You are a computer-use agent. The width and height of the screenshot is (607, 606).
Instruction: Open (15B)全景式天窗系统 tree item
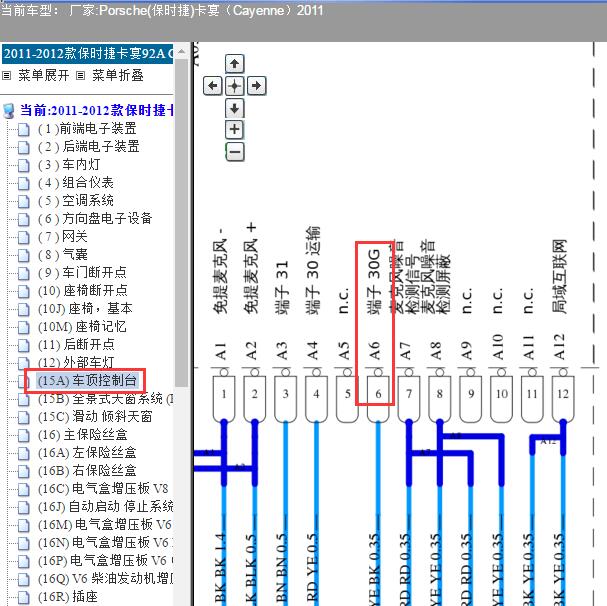(105, 398)
